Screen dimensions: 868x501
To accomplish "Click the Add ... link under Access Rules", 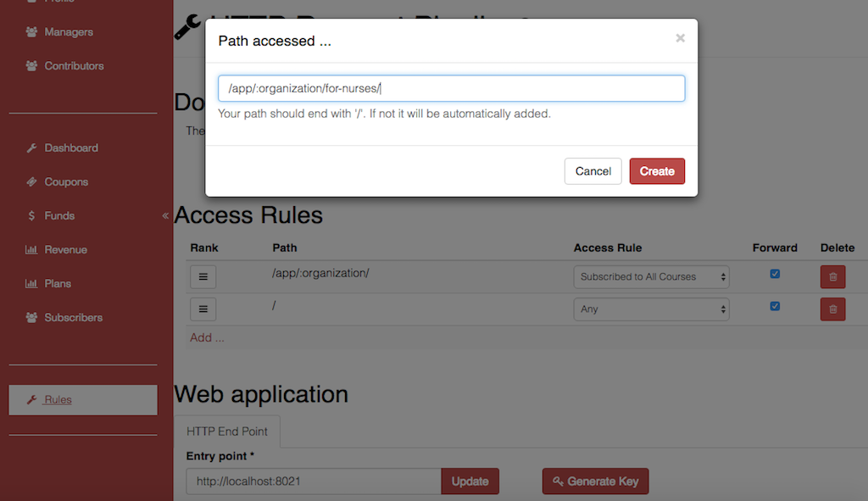I will 207,337.
